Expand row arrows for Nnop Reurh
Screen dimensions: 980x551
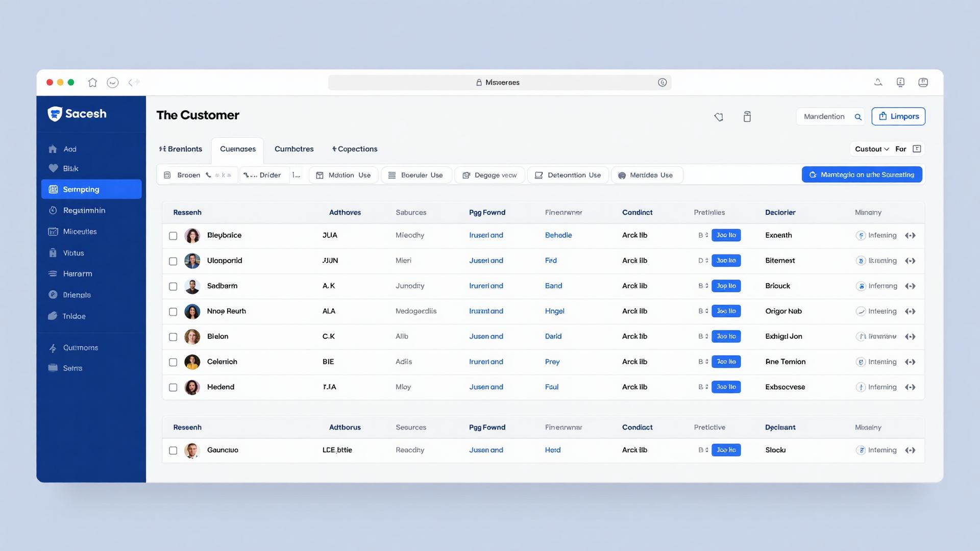click(x=910, y=311)
